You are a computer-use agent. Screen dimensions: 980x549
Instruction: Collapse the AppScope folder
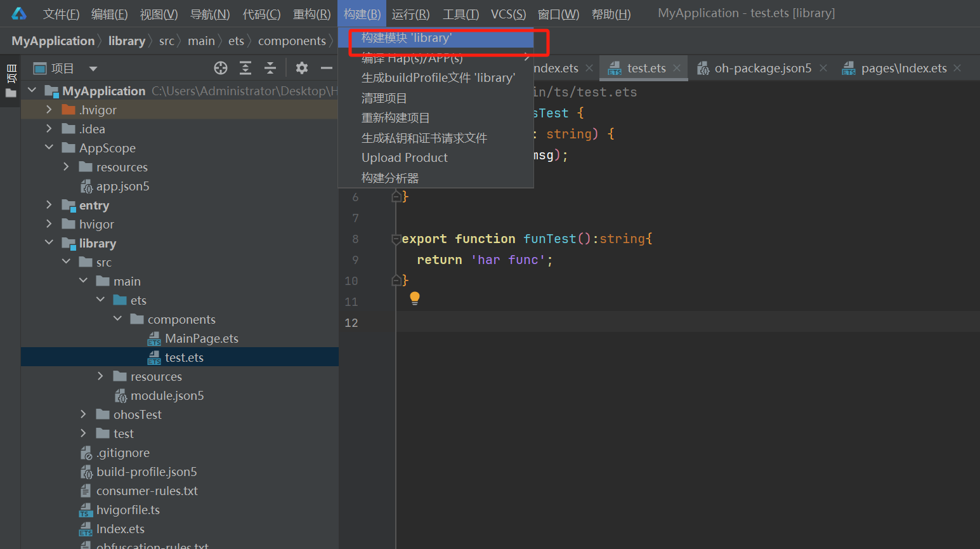[x=49, y=148]
